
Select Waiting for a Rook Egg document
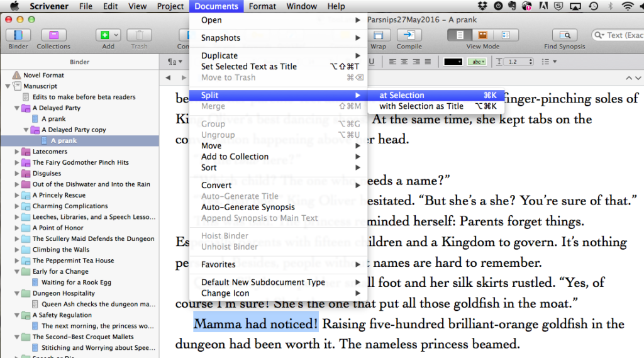pos(76,282)
